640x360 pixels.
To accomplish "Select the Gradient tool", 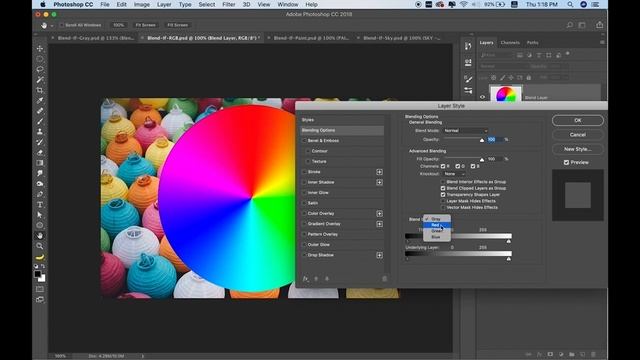I will click(x=40, y=163).
